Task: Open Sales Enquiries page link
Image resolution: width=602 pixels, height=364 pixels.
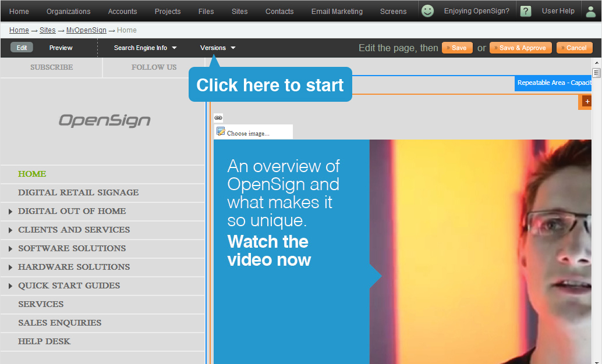Action: (59, 323)
